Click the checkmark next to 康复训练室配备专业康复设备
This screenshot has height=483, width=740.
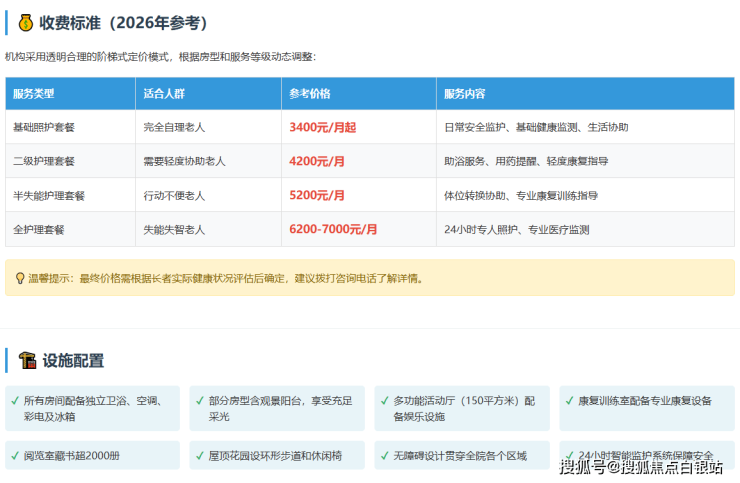pos(569,400)
